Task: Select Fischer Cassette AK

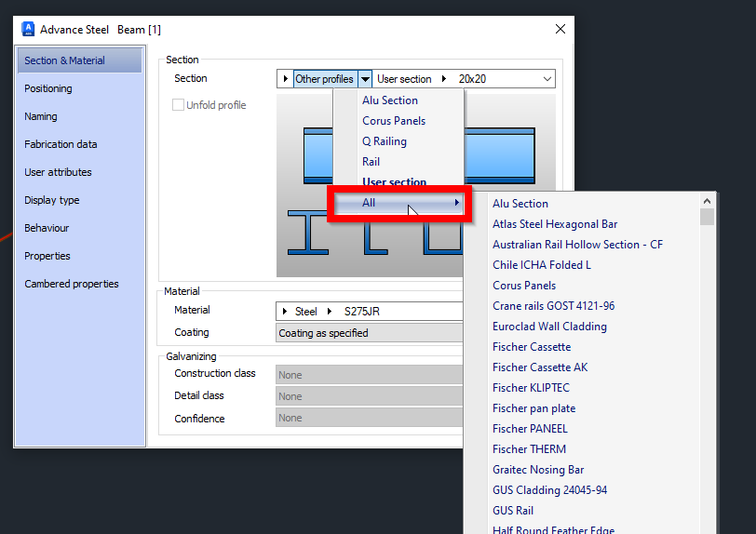Action: (540, 367)
